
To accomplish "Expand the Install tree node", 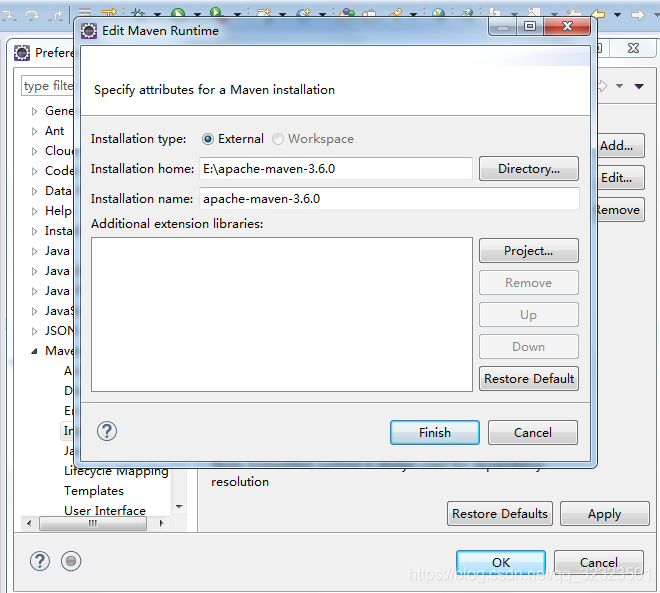I will click(x=35, y=231).
